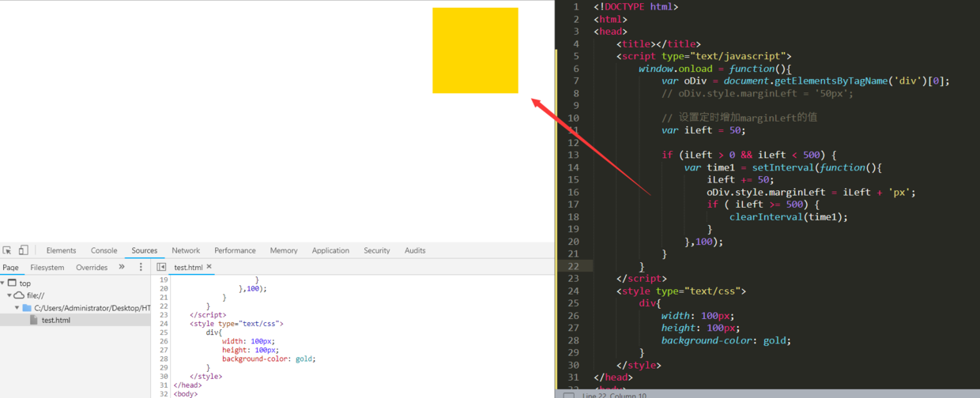The image size is (980, 398).
Task: Click '<style type="text/css">' on editor line 24
Action: click(681, 291)
